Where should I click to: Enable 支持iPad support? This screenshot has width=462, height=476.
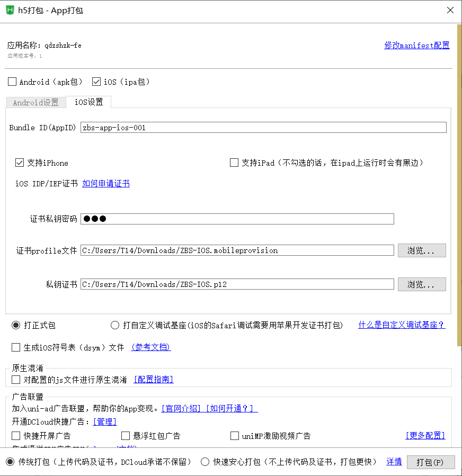pyautogui.click(x=234, y=163)
